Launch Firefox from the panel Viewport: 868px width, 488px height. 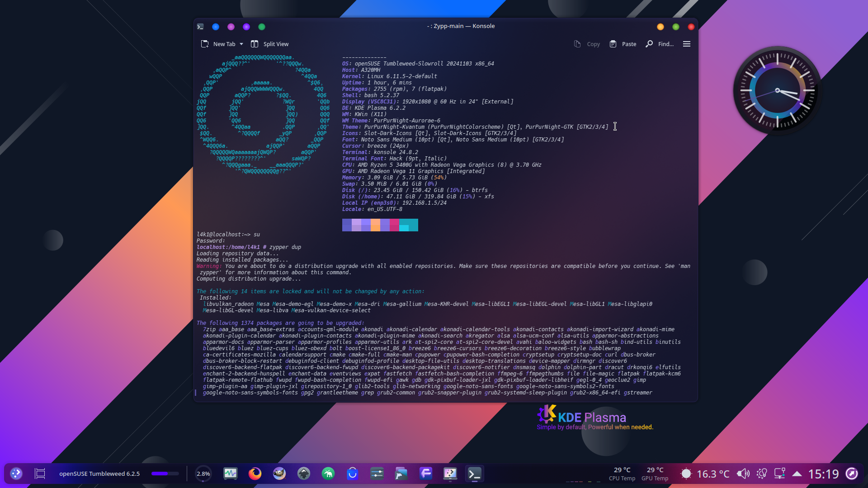255,474
